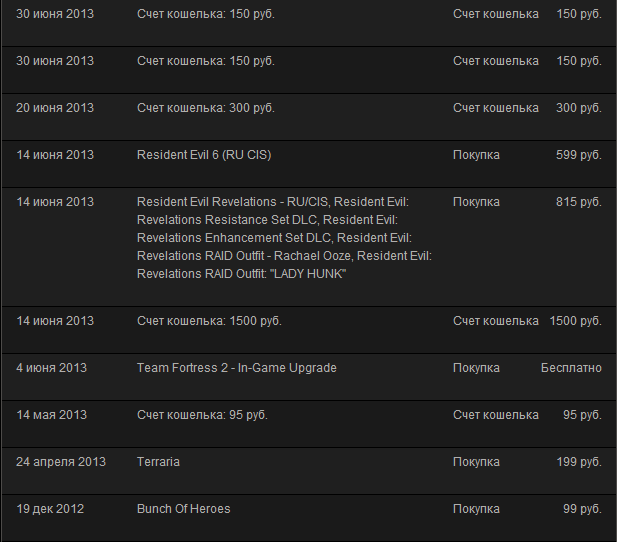Image resolution: width=617 pixels, height=542 pixels.
Task: Select the 1500 руб. wallet funding row
Action: tap(309, 330)
